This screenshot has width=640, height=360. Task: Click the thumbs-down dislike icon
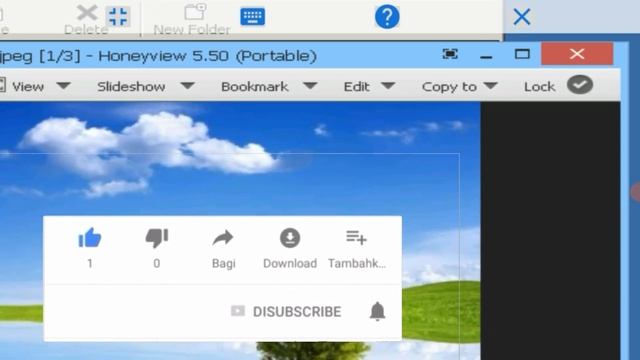[157, 238]
